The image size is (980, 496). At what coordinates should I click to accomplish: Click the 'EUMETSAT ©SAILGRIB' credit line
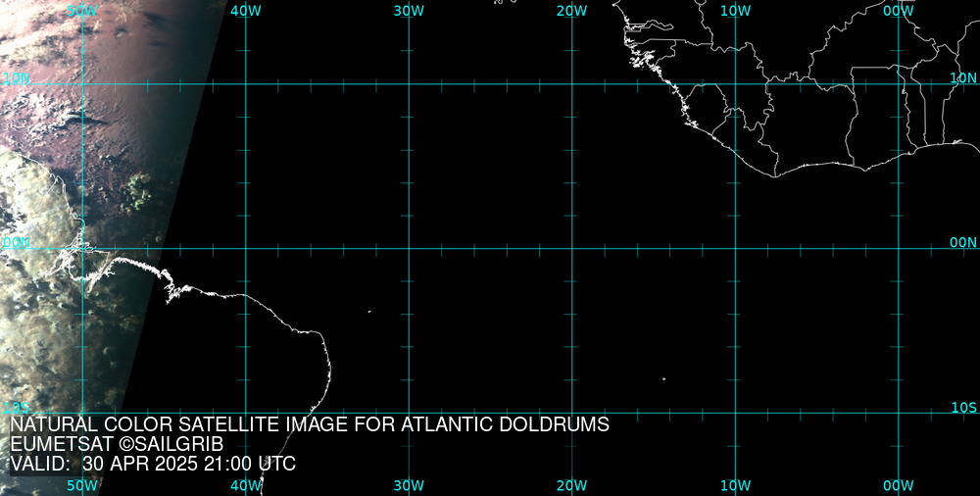[x=117, y=445]
